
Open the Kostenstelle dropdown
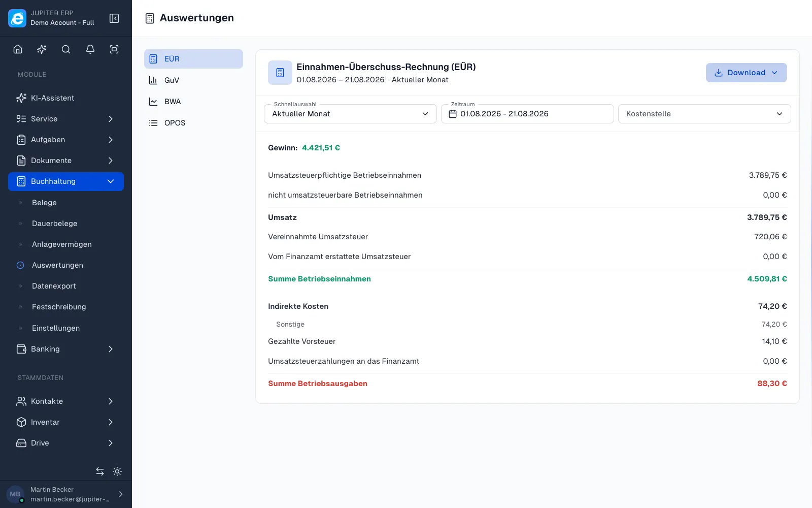704,114
